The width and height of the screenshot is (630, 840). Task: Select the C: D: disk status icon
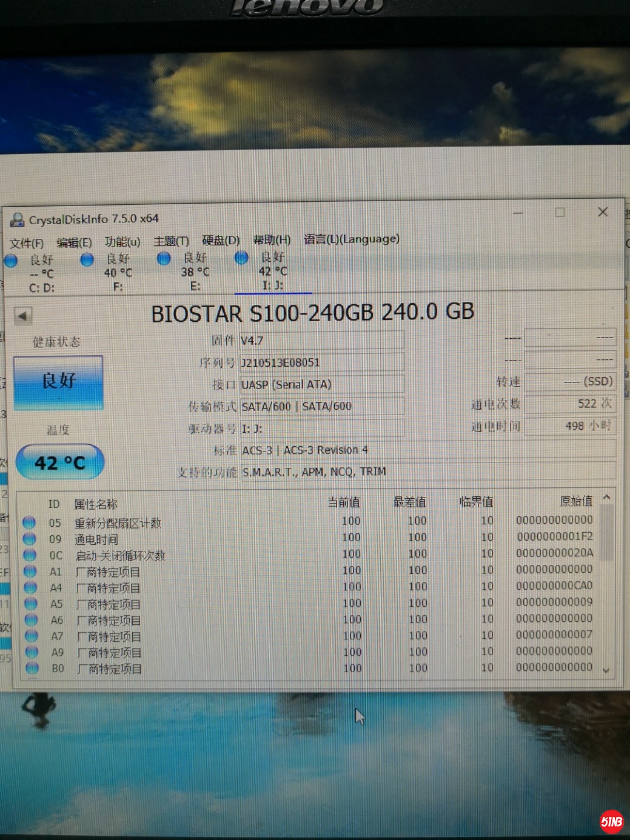pyautogui.click(x=11, y=261)
